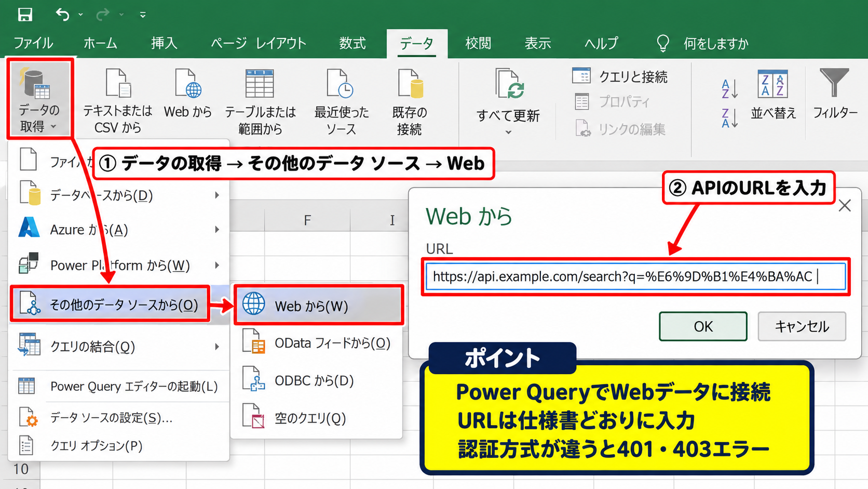Open クエリ オプション(P)
This screenshot has height=489, width=868.
coord(118,445)
